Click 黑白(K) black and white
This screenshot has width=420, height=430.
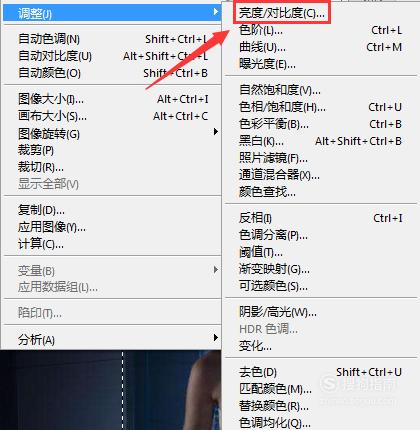click(x=320, y=141)
